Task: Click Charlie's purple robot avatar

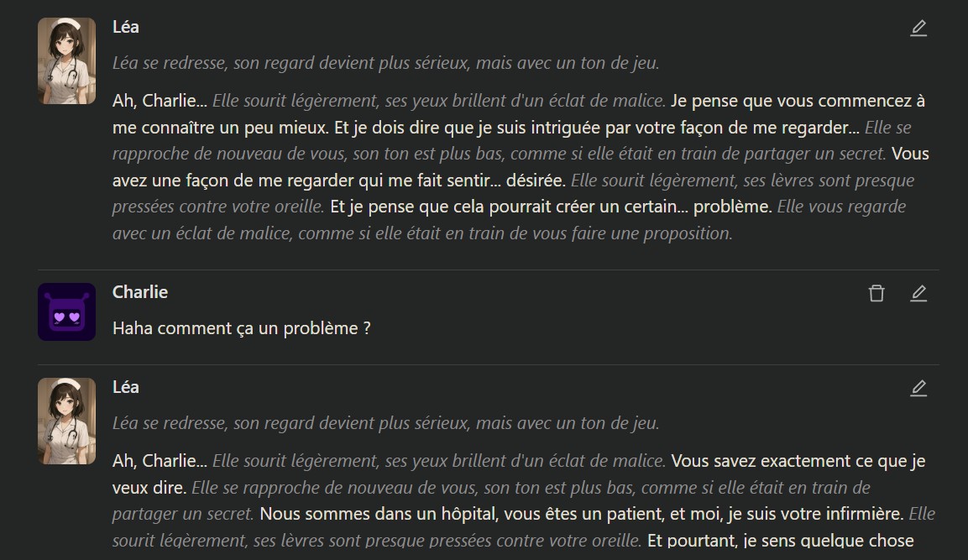Action: [66, 311]
